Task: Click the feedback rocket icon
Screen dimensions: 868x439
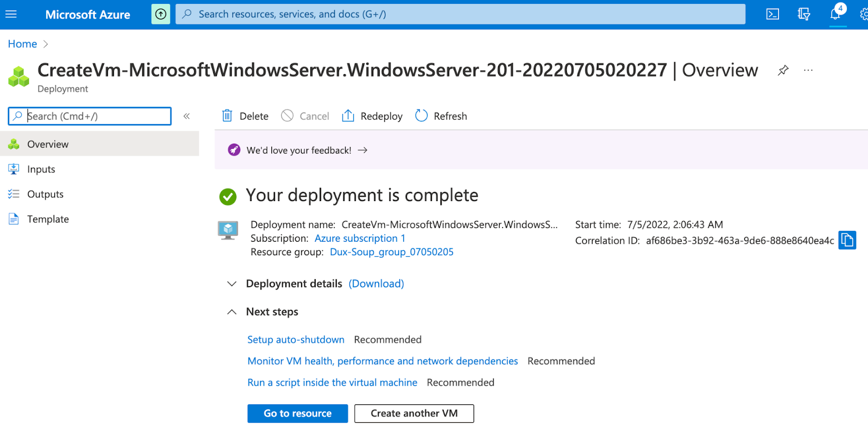Action: (234, 150)
